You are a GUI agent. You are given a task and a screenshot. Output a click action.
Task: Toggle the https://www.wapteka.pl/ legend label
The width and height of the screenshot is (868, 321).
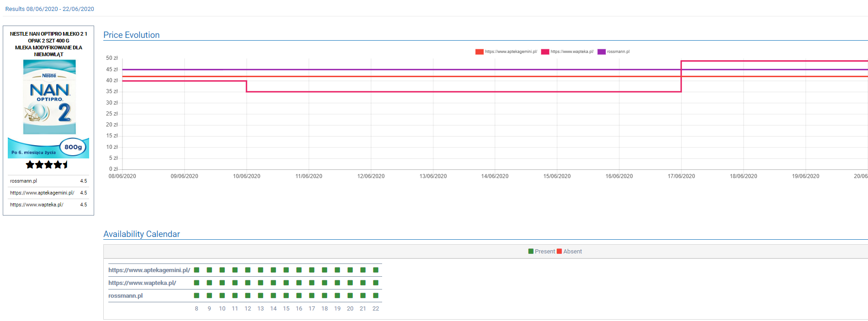coord(572,52)
